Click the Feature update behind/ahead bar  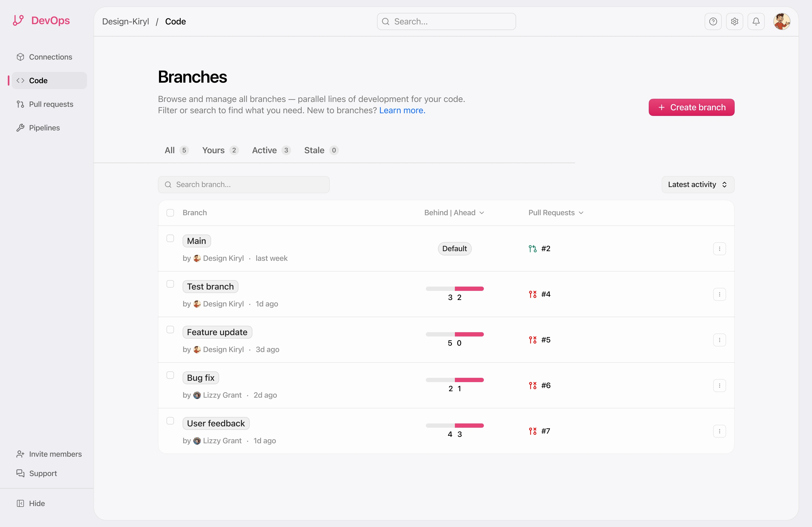coord(454,334)
